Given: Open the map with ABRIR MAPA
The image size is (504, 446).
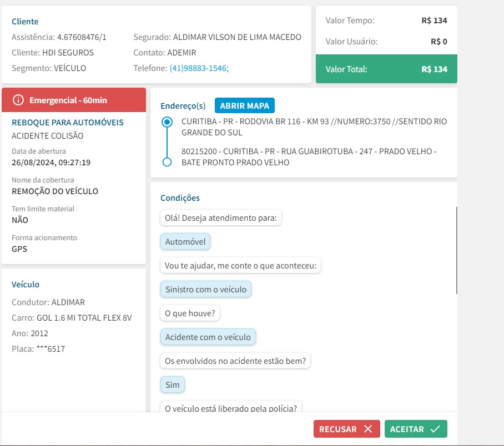Looking at the screenshot, I should pyautogui.click(x=245, y=106).
